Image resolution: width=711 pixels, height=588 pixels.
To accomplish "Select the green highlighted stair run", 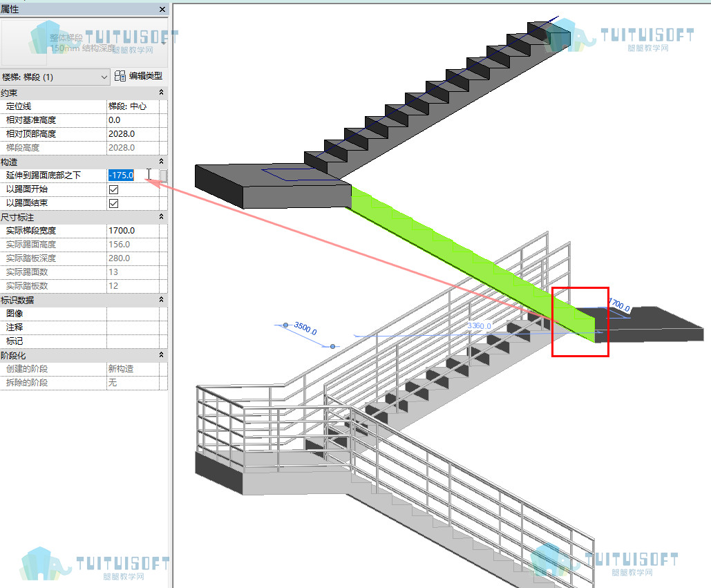I will click(471, 263).
